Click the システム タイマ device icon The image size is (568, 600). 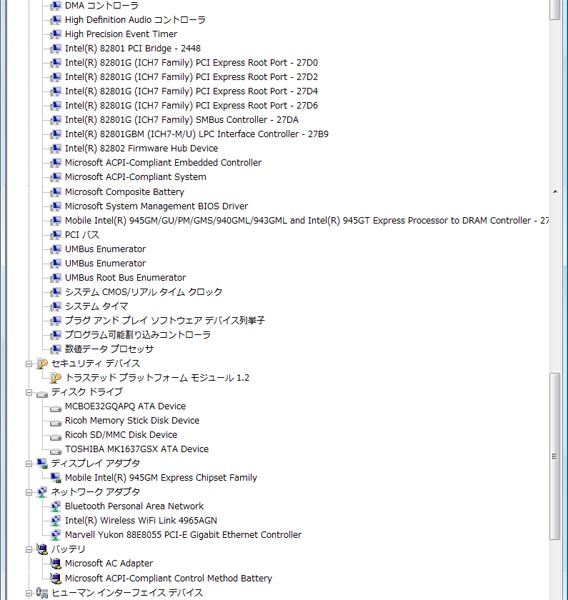pyautogui.click(x=55, y=306)
